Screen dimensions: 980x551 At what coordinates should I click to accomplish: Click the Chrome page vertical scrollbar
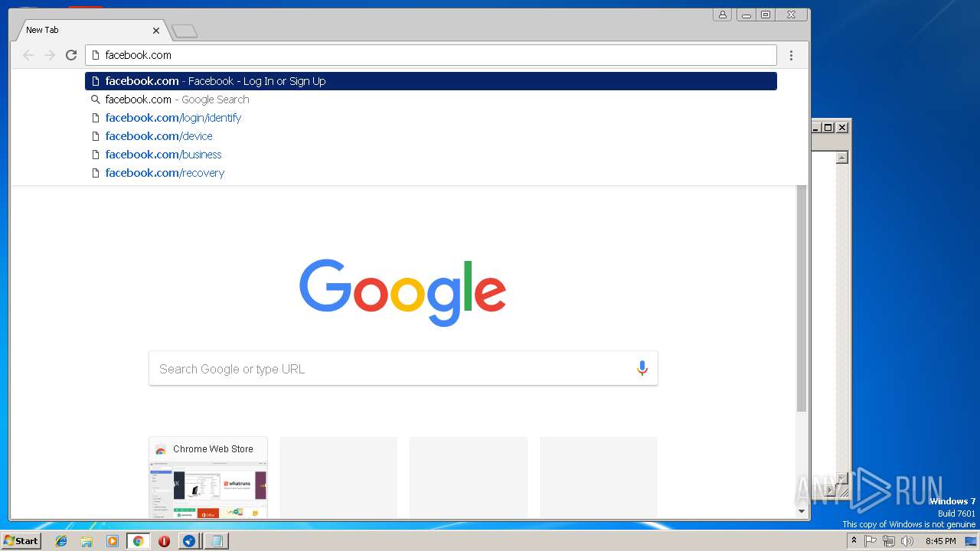point(802,298)
